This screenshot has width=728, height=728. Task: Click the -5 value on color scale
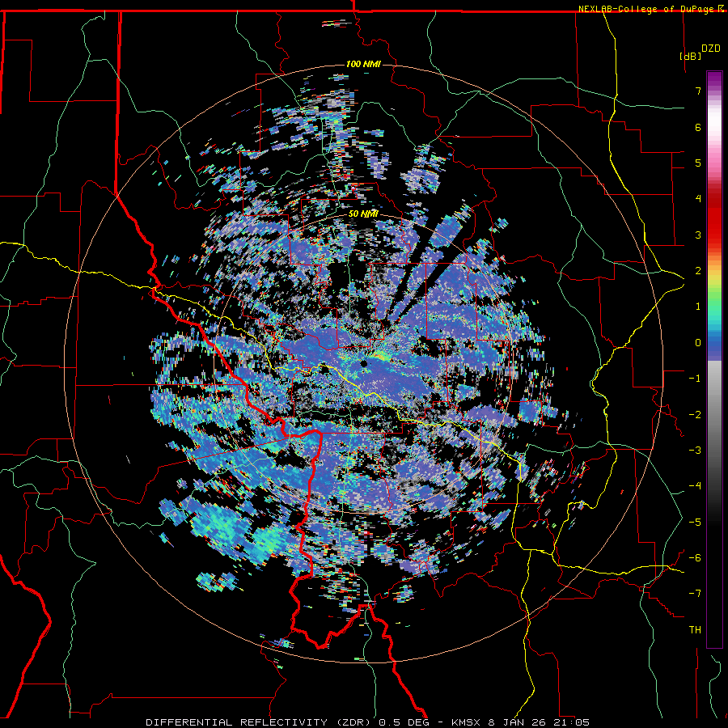pos(695,523)
